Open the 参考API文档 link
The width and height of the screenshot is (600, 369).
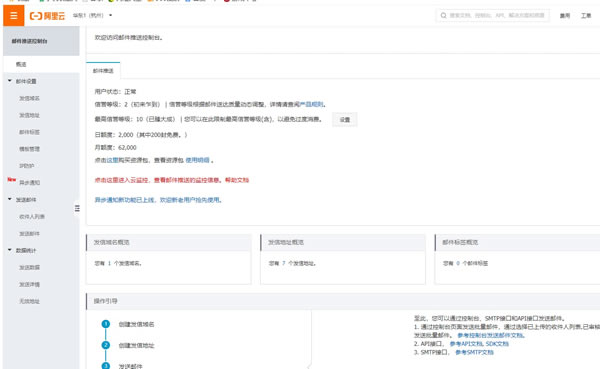coord(466,344)
